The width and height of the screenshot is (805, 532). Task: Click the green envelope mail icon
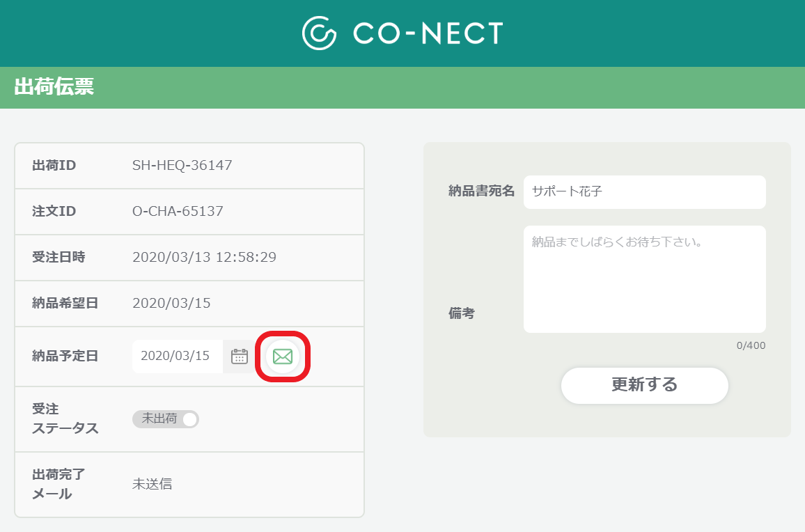tap(282, 357)
